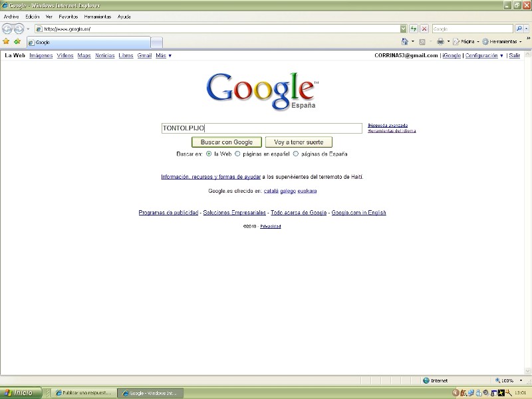Click the Refresh page icon

click(413, 29)
